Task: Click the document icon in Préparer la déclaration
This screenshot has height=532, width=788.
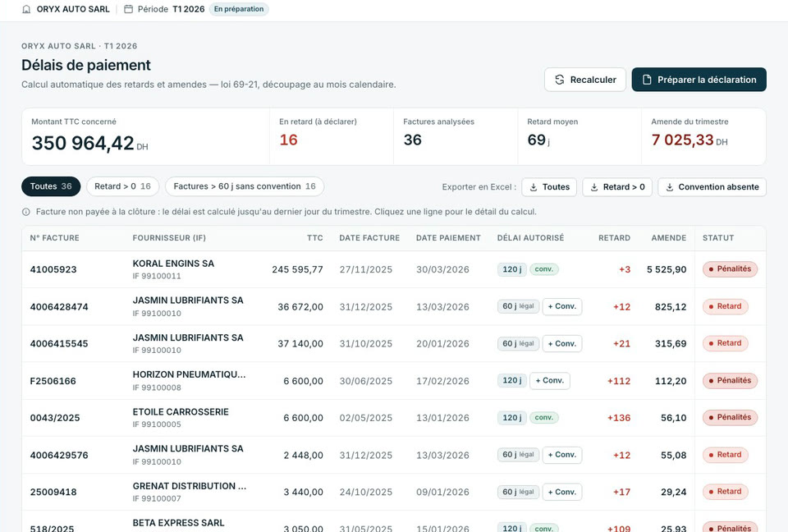Action: tap(647, 80)
